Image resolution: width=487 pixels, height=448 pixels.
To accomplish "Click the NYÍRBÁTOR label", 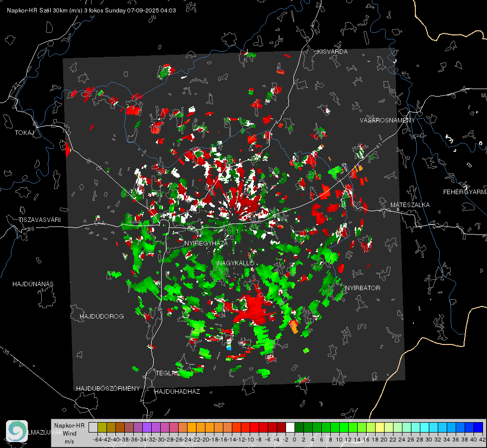I will point(363,288).
